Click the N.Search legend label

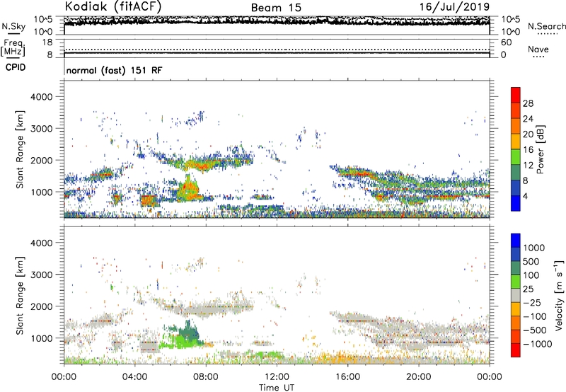click(x=546, y=26)
